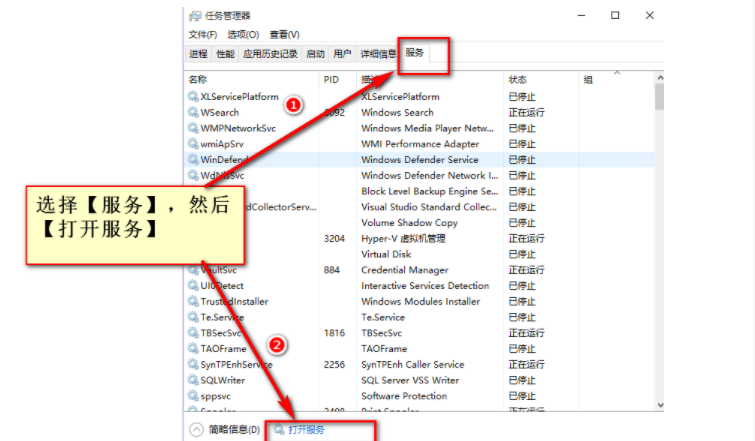Click the scrollbar up arrow

point(660,77)
